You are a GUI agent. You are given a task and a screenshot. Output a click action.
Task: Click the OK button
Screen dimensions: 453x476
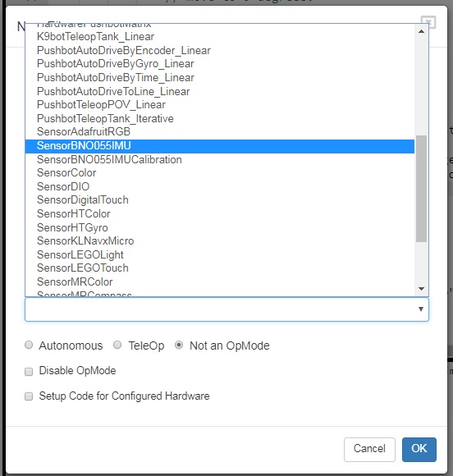419,449
